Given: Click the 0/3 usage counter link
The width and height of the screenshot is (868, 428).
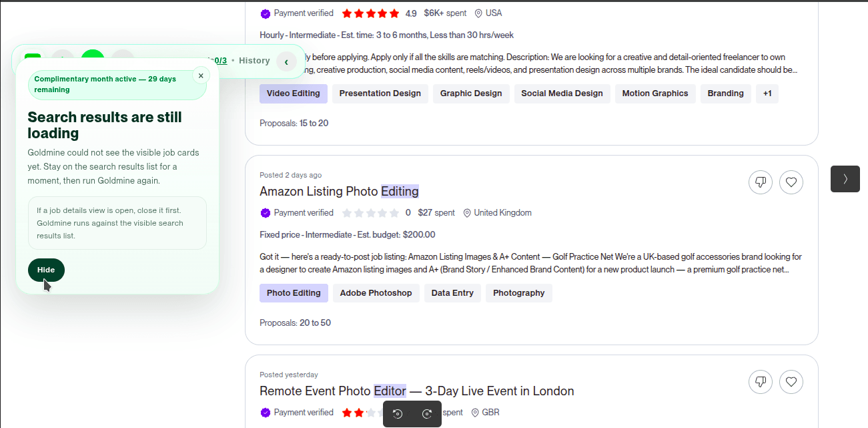Looking at the screenshot, I should [220, 61].
